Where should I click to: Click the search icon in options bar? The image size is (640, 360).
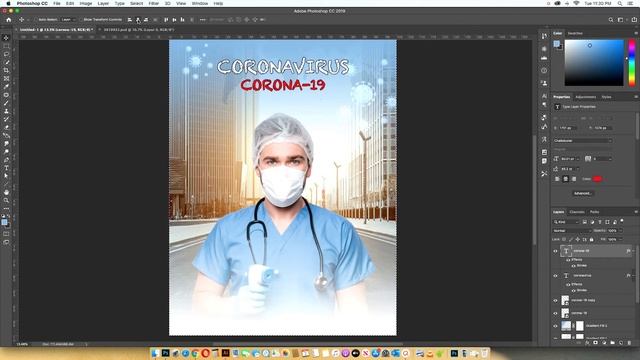tap(611, 20)
